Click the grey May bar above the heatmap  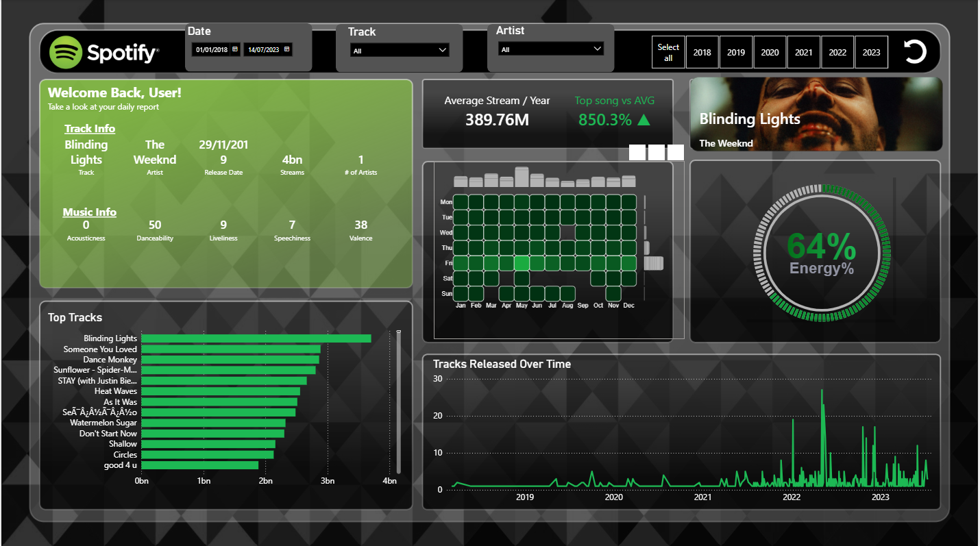coord(522,177)
